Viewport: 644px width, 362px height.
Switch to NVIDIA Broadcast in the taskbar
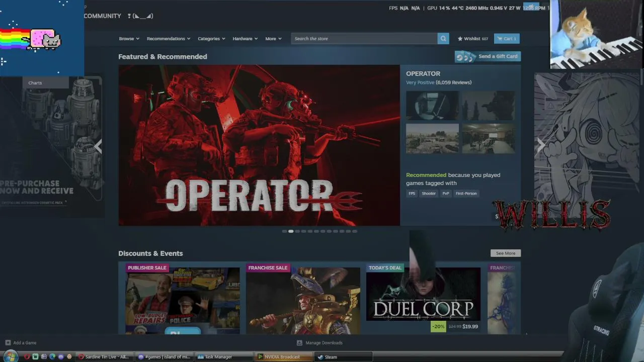coord(284,357)
